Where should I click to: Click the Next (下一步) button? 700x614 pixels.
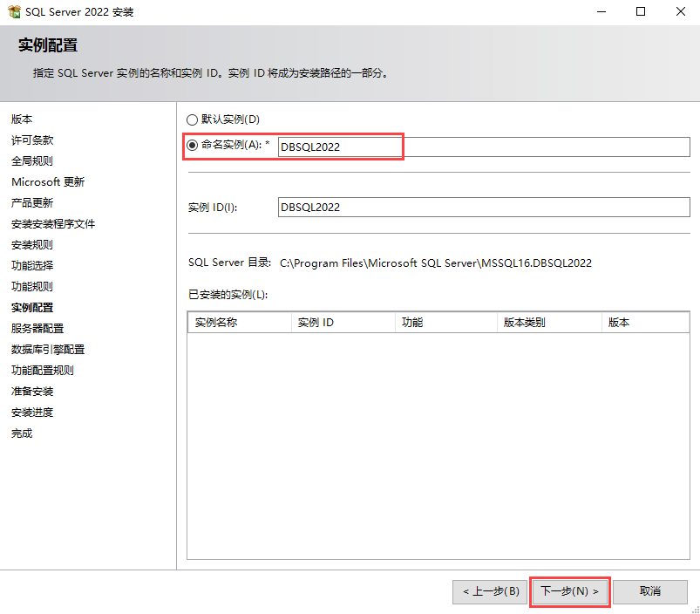[569, 591]
